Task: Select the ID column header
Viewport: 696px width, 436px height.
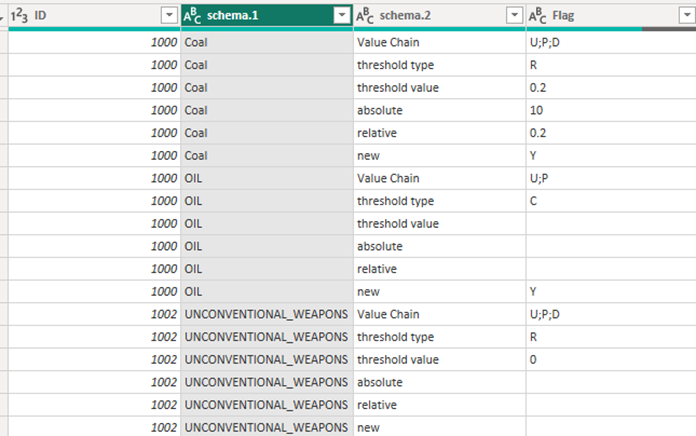Action: 94,16
